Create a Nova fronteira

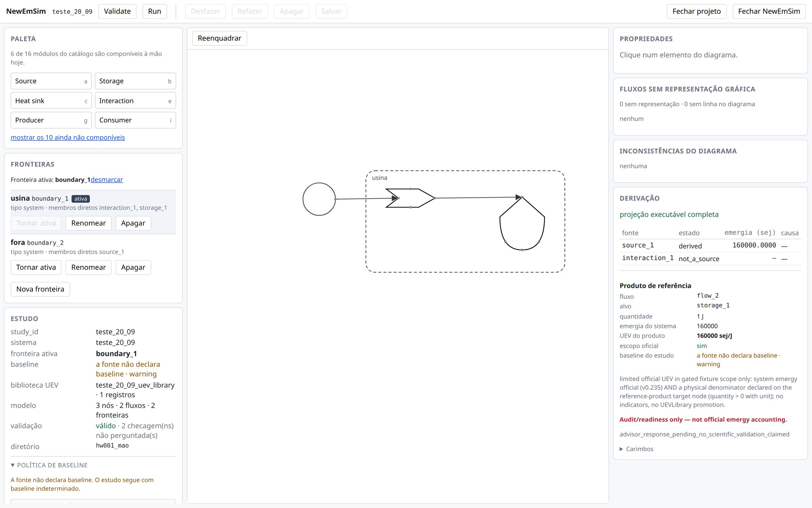tap(40, 289)
